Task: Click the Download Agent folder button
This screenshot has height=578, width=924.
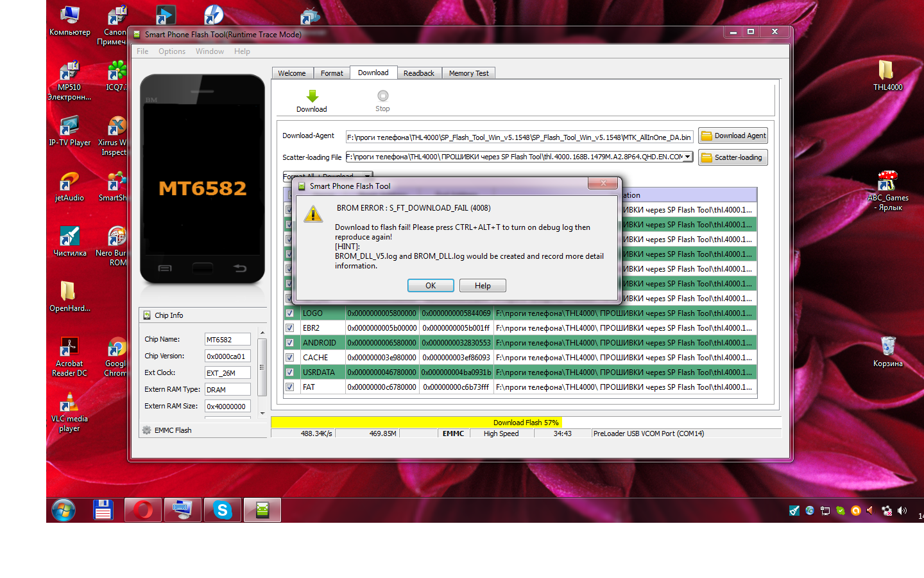Action: (x=733, y=136)
